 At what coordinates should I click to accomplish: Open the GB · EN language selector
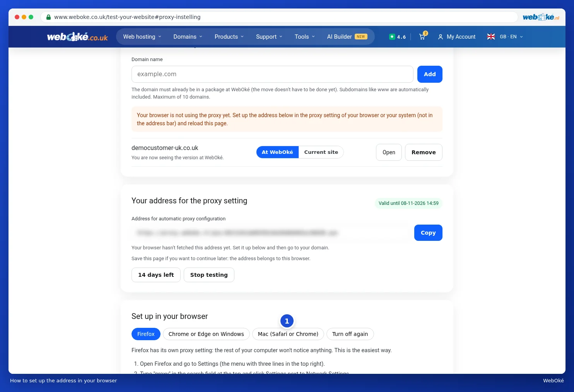point(511,37)
